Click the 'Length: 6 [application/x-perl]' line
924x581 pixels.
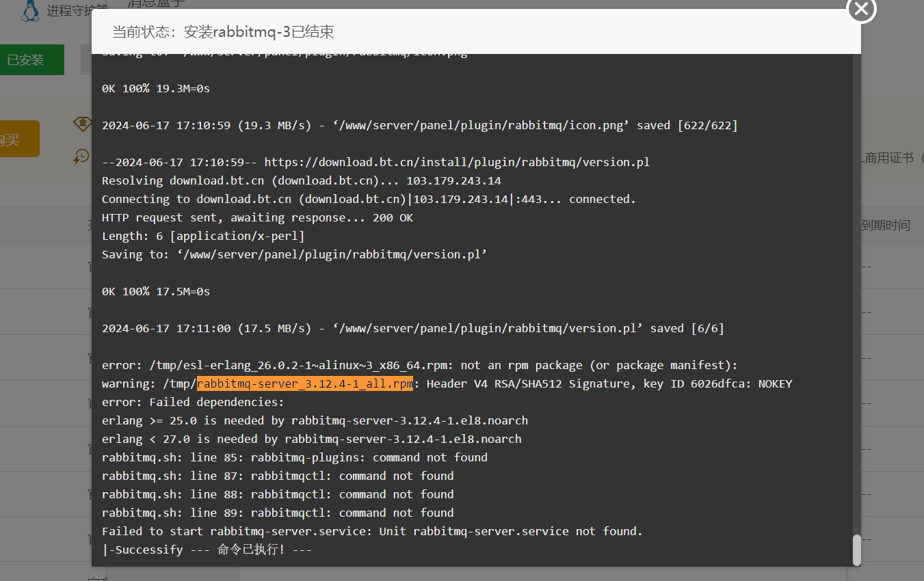click(203, 236)
